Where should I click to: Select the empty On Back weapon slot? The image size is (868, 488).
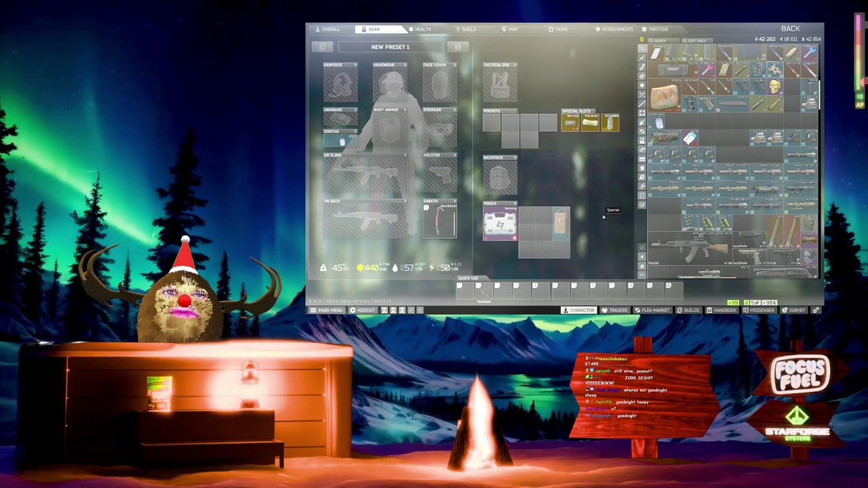[365, 221]
